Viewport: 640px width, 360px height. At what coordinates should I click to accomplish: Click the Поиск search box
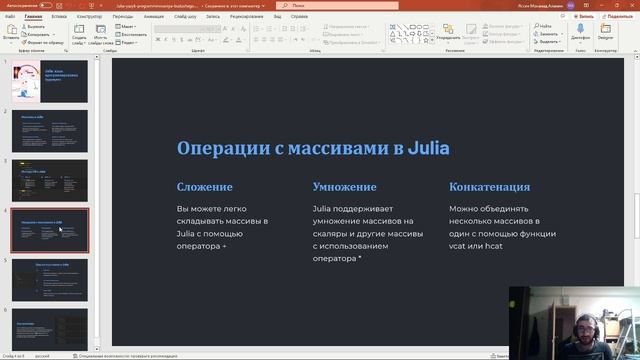pos(337,6)
